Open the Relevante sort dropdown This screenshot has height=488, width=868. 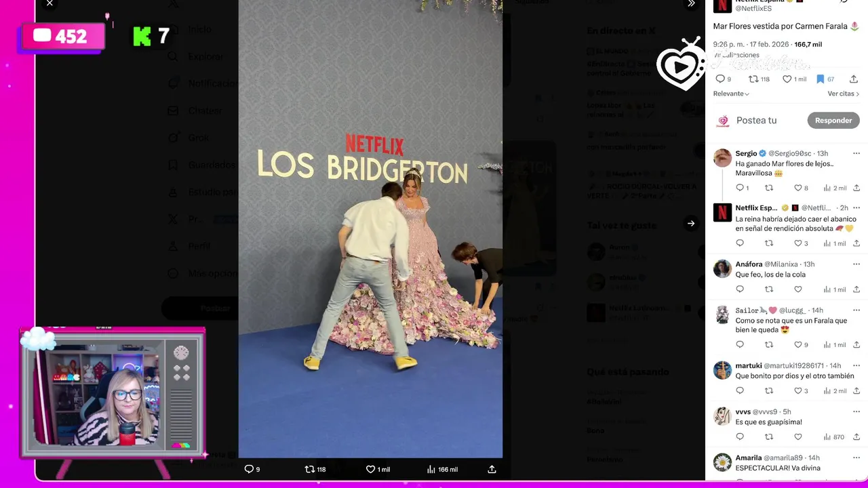731,94
